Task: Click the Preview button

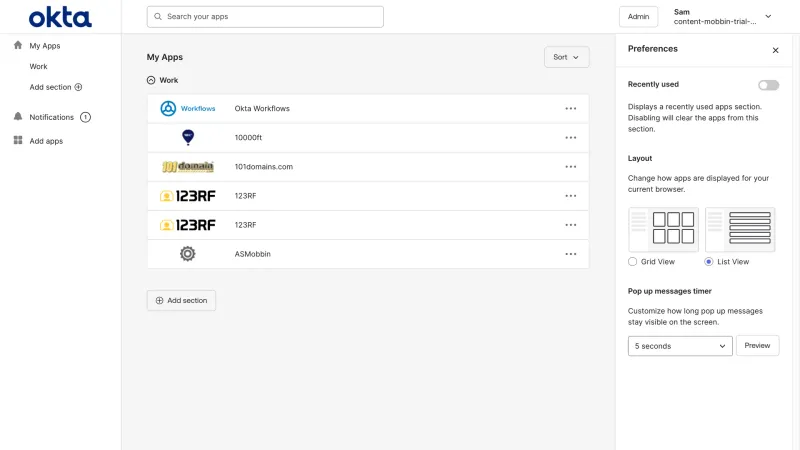Action: point(757,345)
